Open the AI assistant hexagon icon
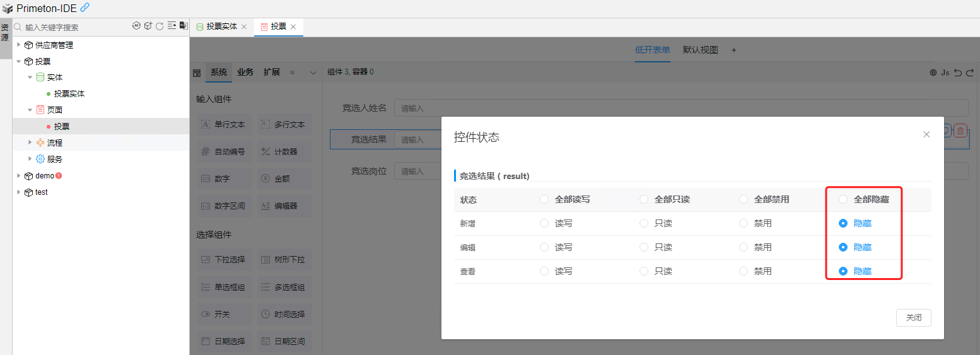This screenshot has width=980, height=355. coord(136,26)
